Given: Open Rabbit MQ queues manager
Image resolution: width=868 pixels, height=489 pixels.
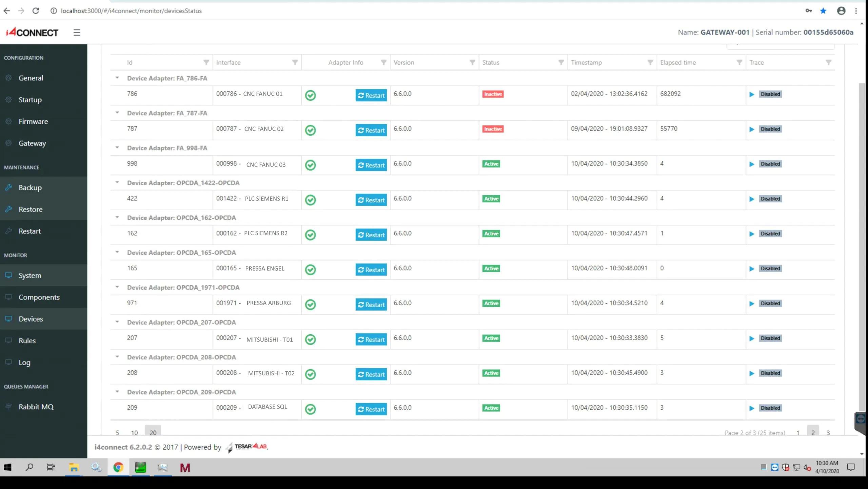Looking at the screenshot, I should tap(36, 407).
